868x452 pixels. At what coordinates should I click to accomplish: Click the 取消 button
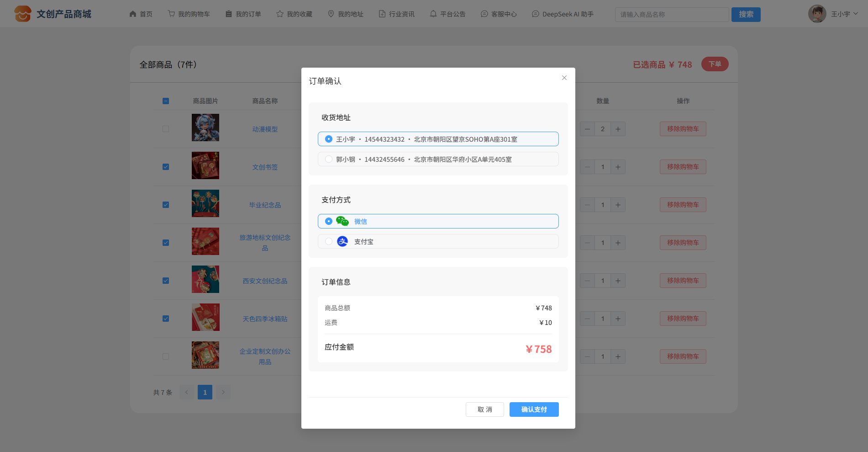click(484, 409)
